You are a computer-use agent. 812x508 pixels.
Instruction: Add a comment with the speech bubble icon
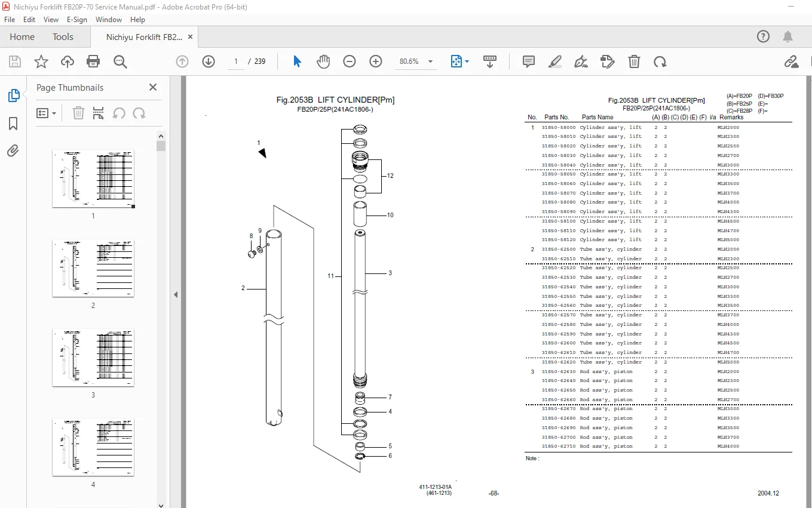(x=529, y=61)
